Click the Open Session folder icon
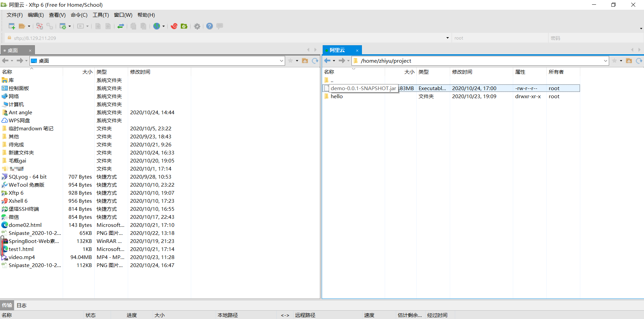Screen dimensions: 644x319 tap(22, 26)
